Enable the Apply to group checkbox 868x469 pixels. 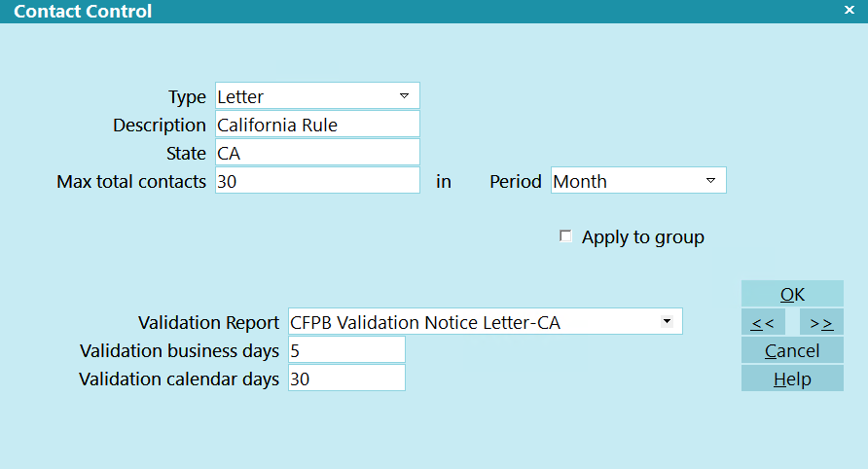coord(565,236)
